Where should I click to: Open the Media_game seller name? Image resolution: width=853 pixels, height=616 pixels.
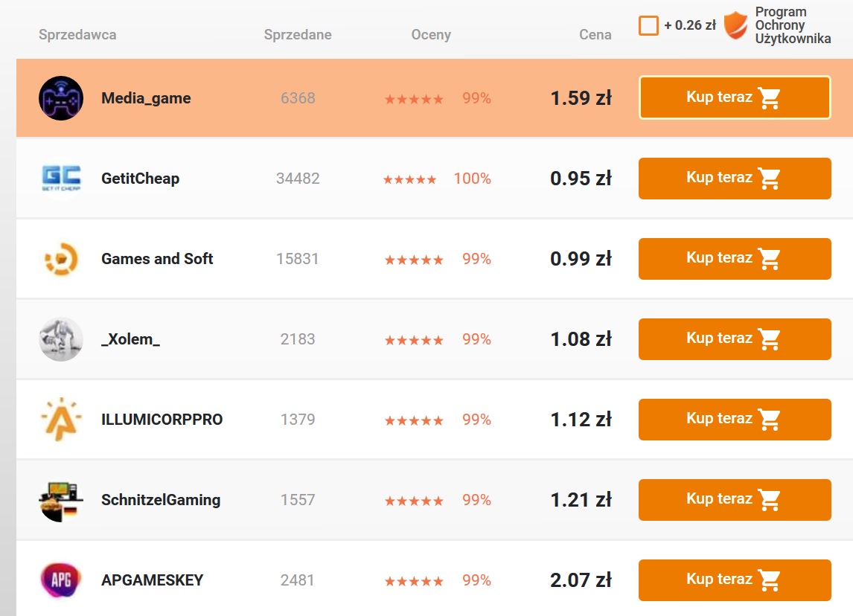pos(146,98)
